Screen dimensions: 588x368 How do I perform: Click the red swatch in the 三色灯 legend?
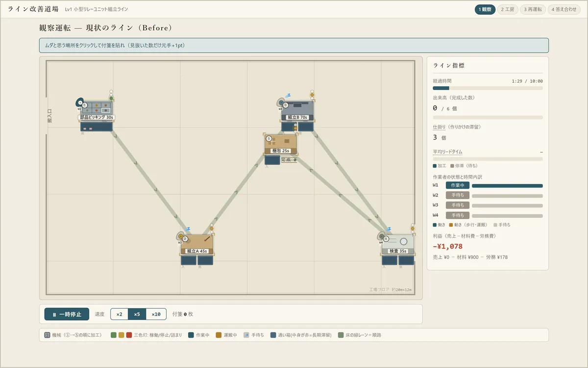tap(129, 335)
